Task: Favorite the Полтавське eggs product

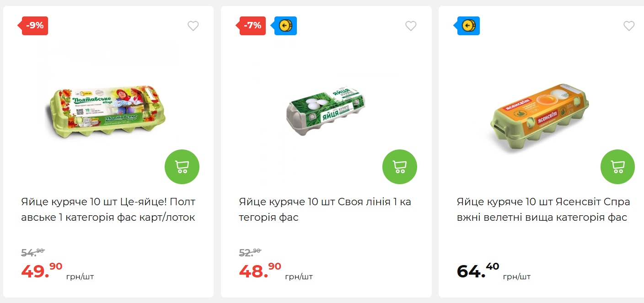Action: coord(193,26)
